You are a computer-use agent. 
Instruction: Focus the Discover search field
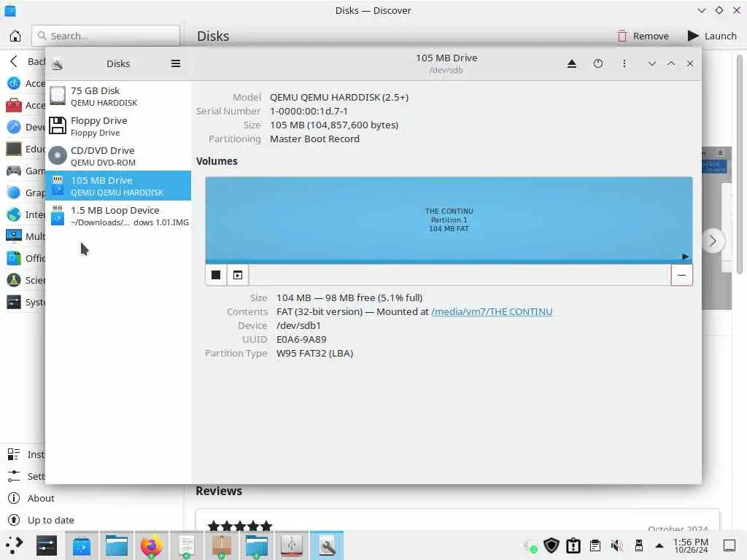click(x=106, y=36)
